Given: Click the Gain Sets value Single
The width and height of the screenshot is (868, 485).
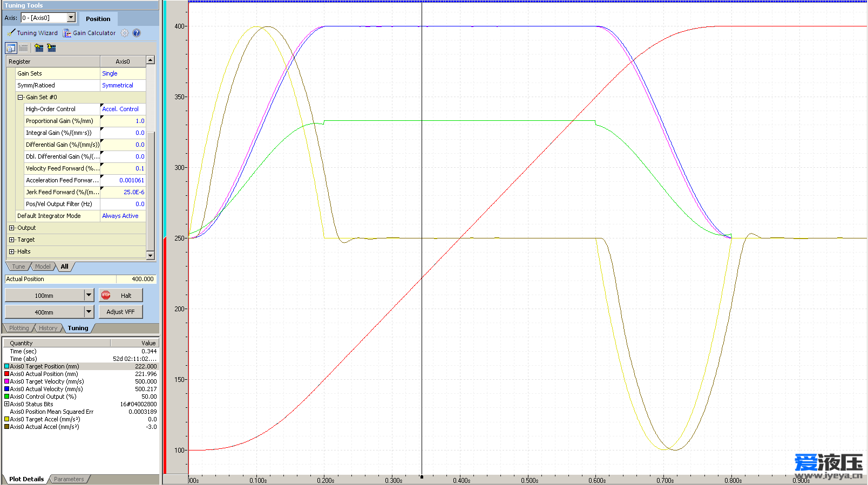Looking at the screenshot, I should click(123, 73).
